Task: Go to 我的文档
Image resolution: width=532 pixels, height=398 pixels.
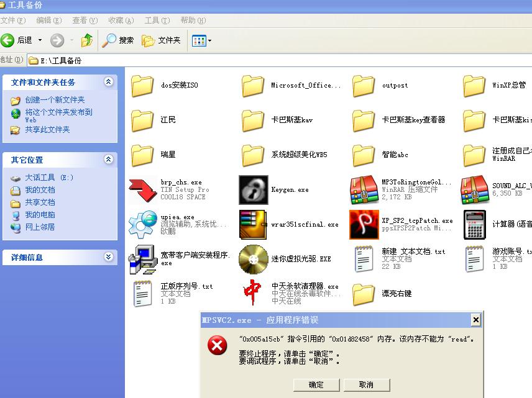Action: (40, 190)
